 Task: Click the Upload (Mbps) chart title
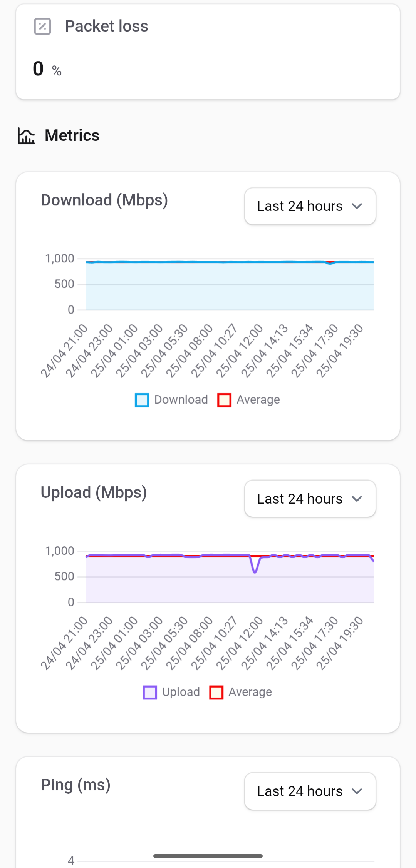click(x=94, y=492)
